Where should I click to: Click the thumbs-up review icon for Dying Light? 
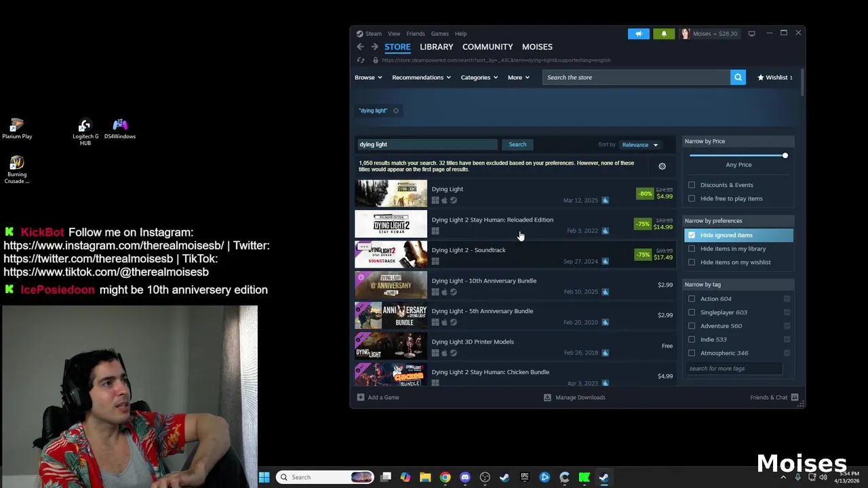coord(605,200)
